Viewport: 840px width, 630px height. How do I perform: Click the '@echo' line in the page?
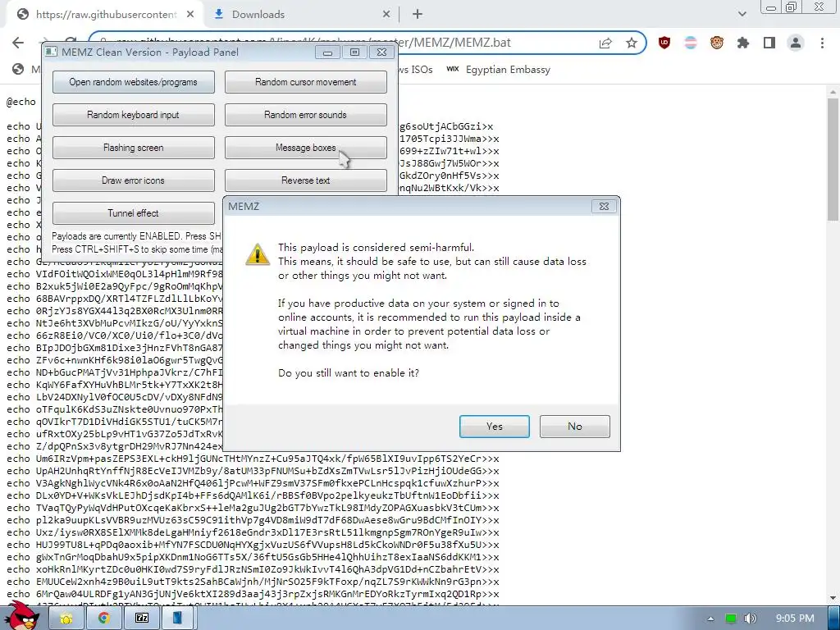(x=21, y=102)
